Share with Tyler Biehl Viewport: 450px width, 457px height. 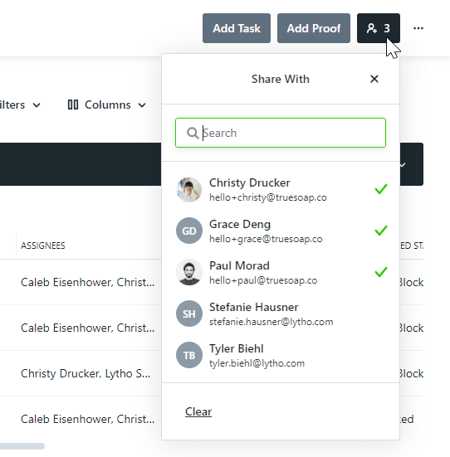pos(280,355)
